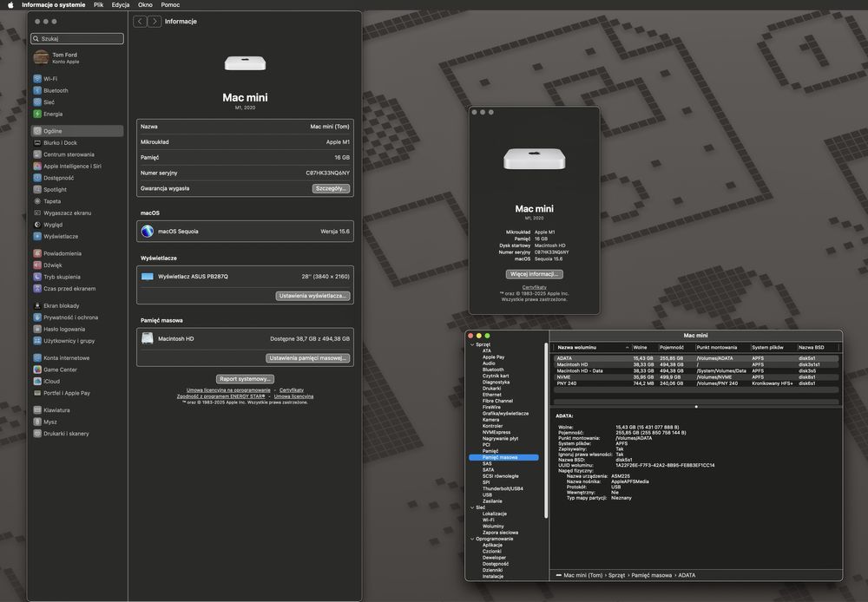This screenshot has width=868, height=602.
Task: Open the Tapeta wallpaper icon
Action: 37,201
